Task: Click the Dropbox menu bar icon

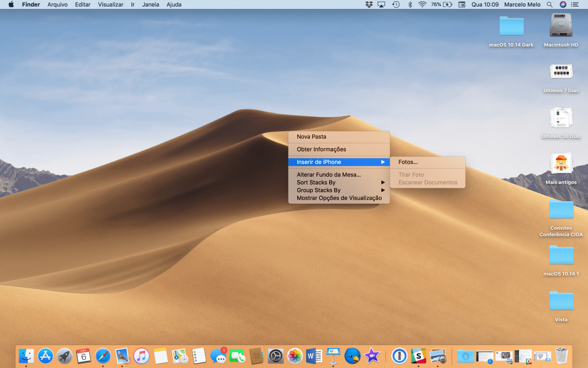Action: (368, 4)
